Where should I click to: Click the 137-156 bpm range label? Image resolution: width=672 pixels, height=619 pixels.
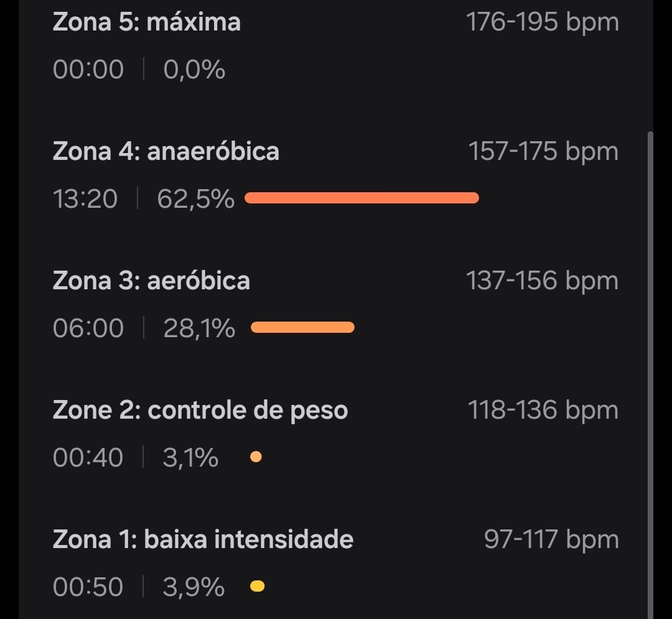(542, 281)
